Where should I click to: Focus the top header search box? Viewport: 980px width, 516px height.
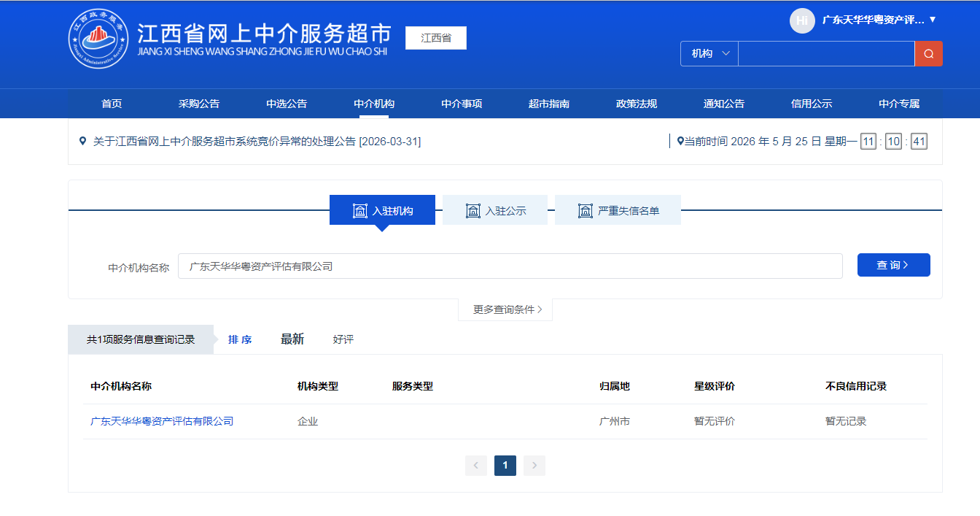point(826,53)
